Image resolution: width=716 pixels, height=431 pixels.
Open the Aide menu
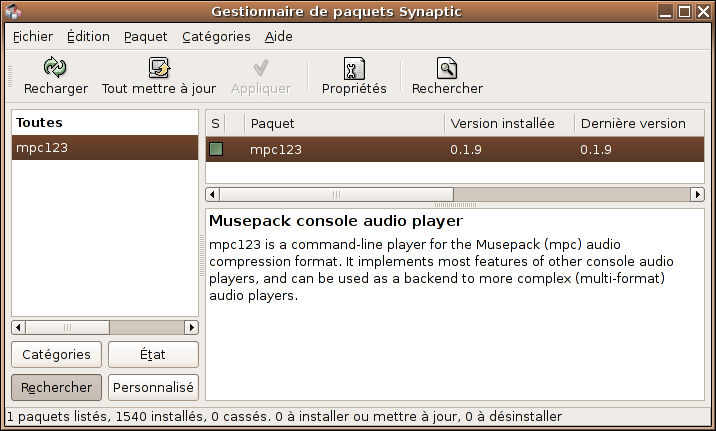click(x=279, y=37)
